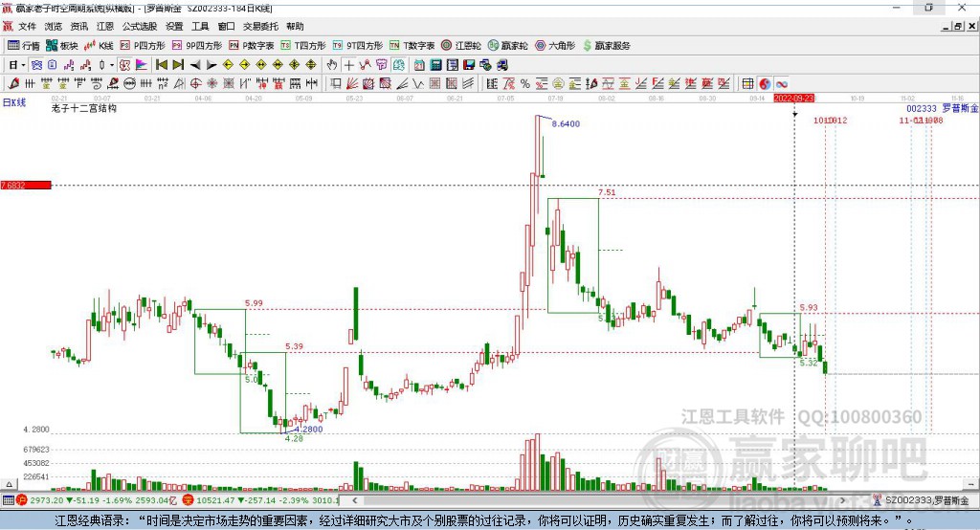Open the 帮助 menu
This screenshot has width=980, height=530.
(x=295, y=26)
